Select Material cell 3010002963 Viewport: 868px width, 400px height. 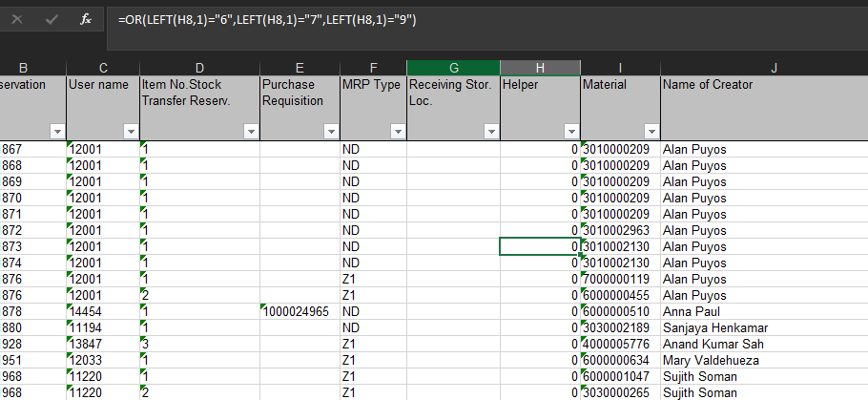[620, 230]
